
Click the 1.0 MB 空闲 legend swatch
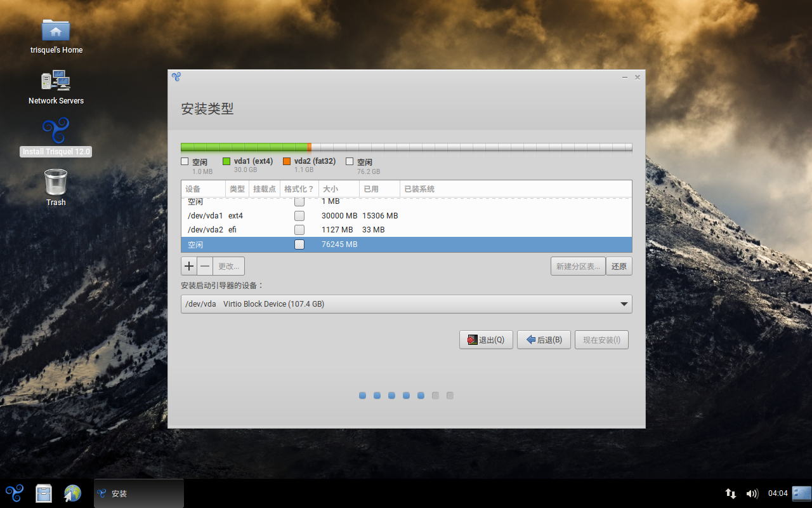click(185, 161)
